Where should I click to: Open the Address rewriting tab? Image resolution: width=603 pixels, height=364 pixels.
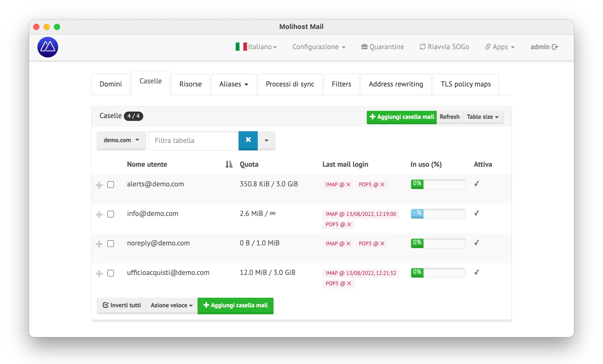click(x=396, y=84)
